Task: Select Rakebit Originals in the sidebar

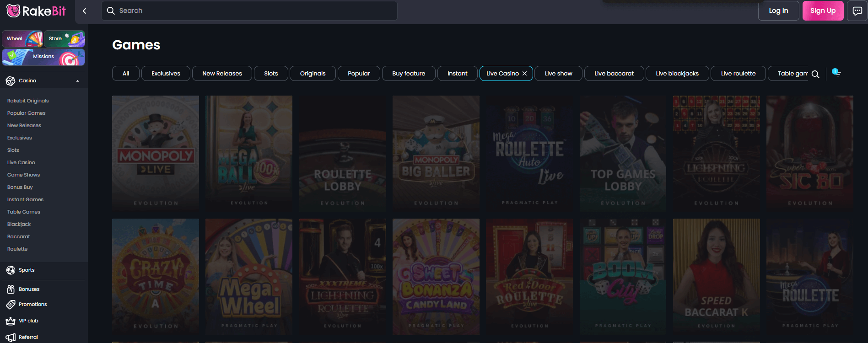Action: click(28, 101)
